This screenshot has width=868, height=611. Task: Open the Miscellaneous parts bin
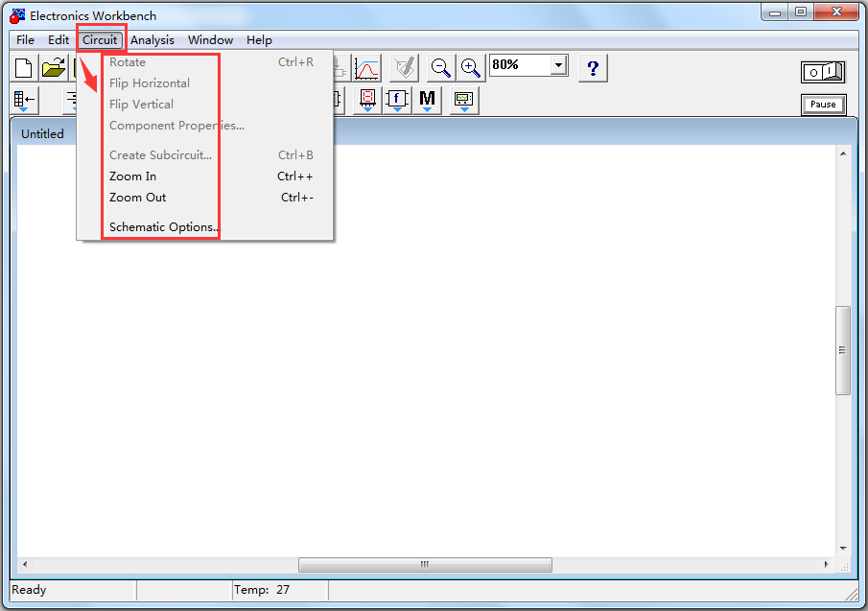pos(428,100)
